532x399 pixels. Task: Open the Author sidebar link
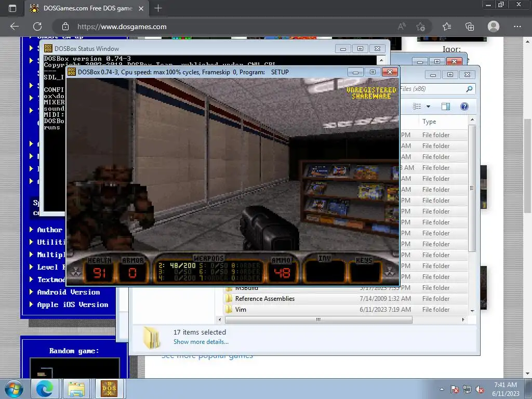(50, 230)
